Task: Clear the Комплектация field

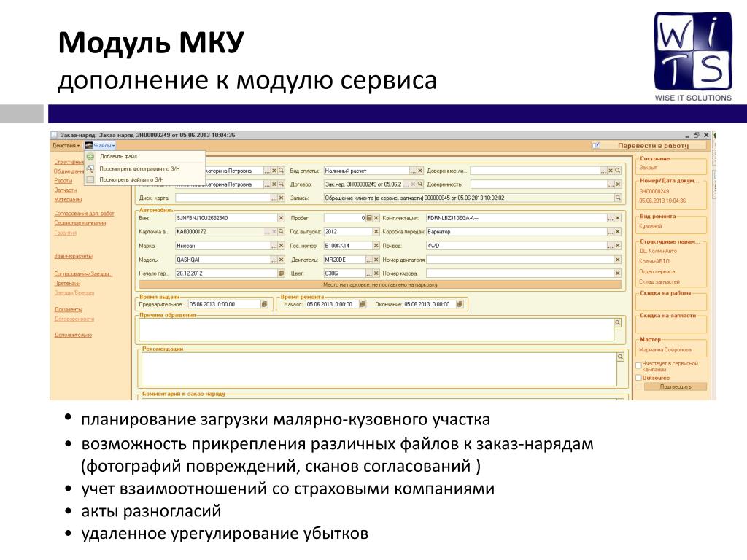Action: click(618, 218)
